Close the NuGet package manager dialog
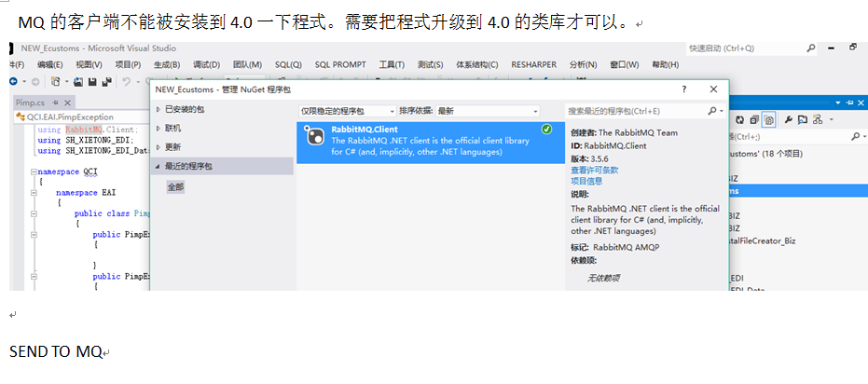868x384 pixels. [x=713, y=89]
